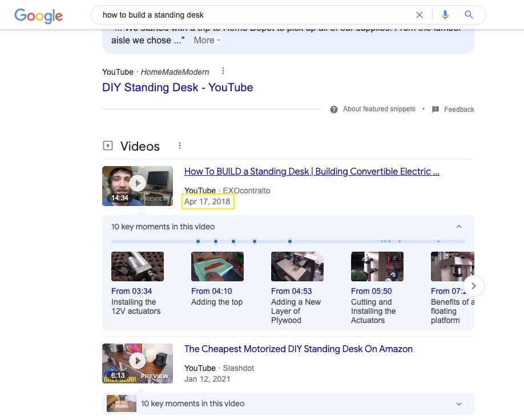The image size is (524, 420).
Task: Open The Cheapest Motorized DIY Standing Desk link
Action: (x=299, y=349)
